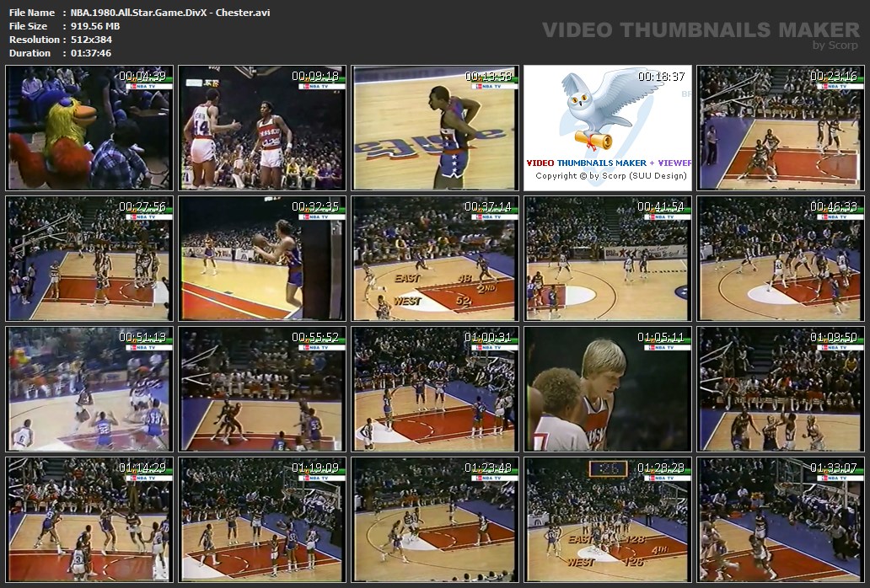Click the VIDEO THUMBNAILS MAKER + VIEWER caption
The width and height of the screenshot is (870, 588).
coord(609,163)
